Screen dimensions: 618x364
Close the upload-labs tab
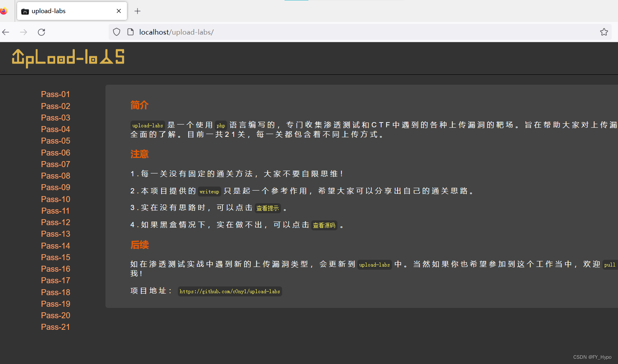click(x=119, y=11)
